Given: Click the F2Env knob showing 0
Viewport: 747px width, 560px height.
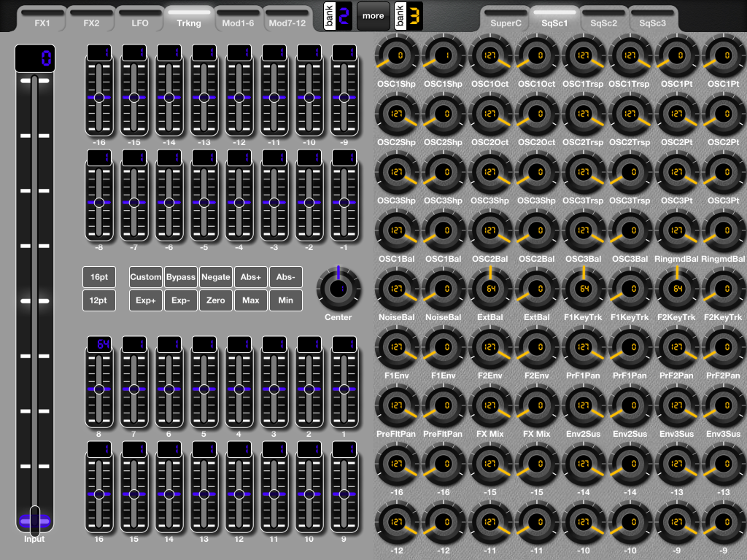Looking at the screenshot, I should click(536, 347).
